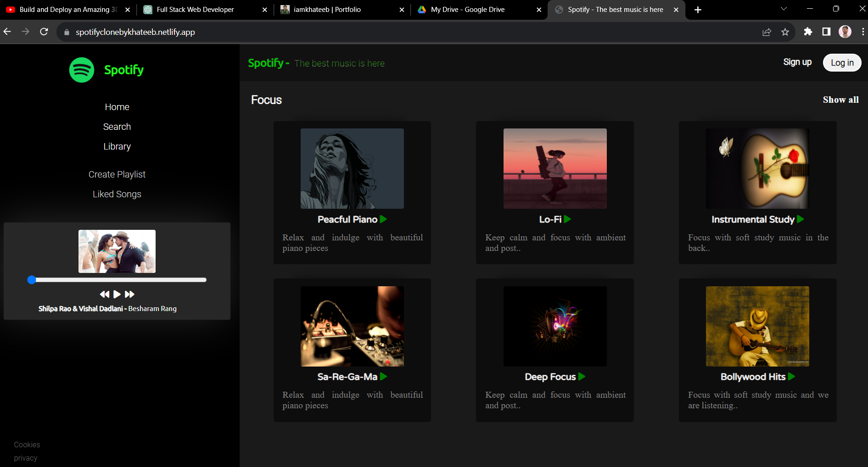This screenshot has width=868, height=467.
Task: Click the Bollywood Hits title text
Action: 753,377
